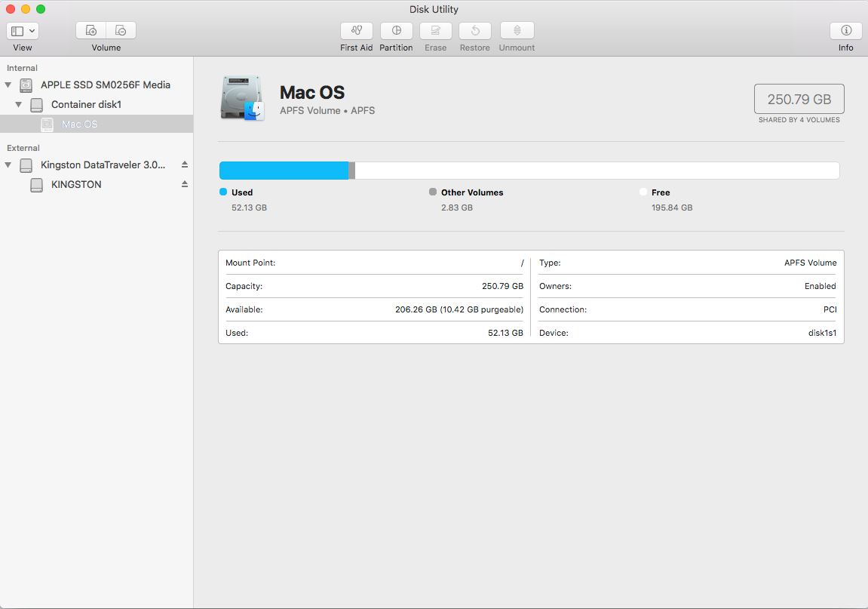Select the KINGSTON volume
868x609 pixels.
76,185
